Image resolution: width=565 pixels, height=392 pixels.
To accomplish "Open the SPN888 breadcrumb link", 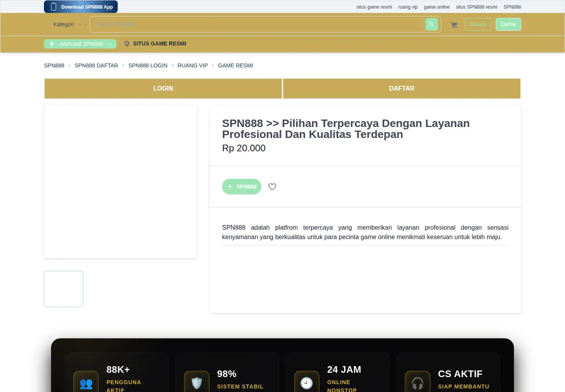I will click(x=54, y=65).
